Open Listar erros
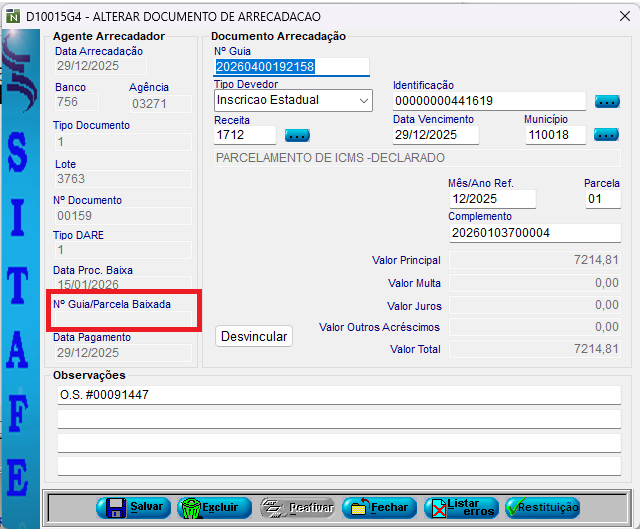The width and height of the screenshot is (640, 529). (x=461, y=507)
